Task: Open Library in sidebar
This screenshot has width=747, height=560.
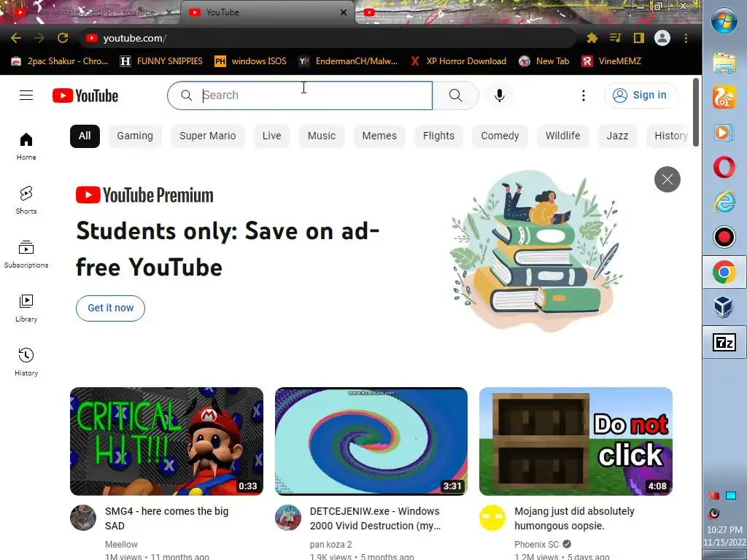Action: pos(26,308)
